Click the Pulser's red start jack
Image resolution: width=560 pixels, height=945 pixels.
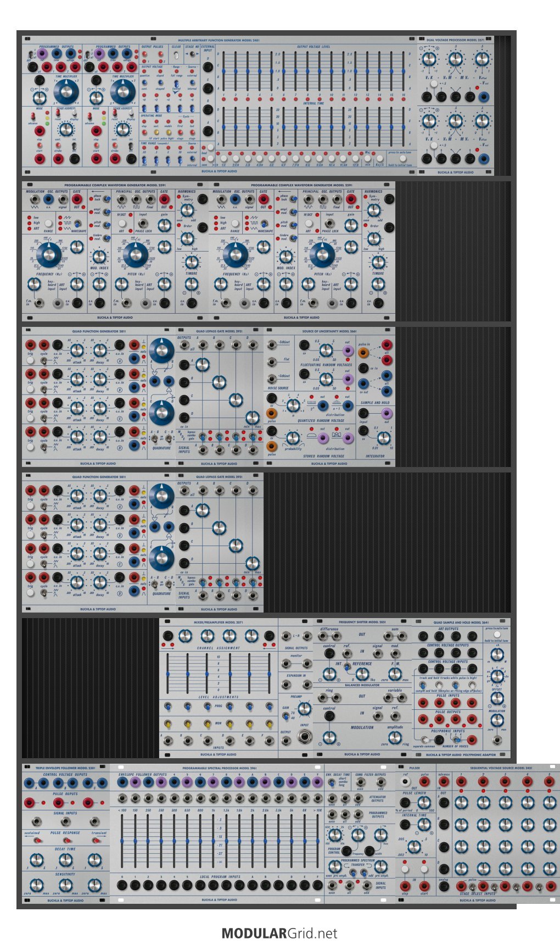coord(424,886)
